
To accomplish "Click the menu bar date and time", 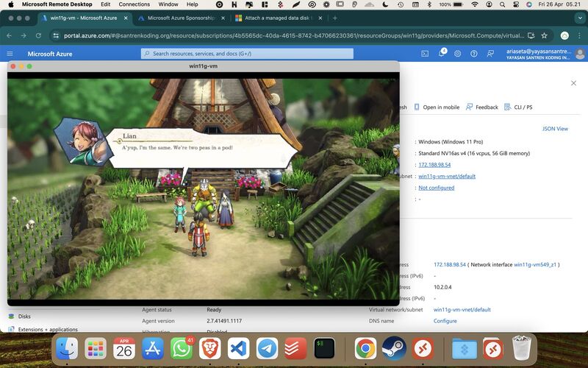I will click(x=559, y=4).
